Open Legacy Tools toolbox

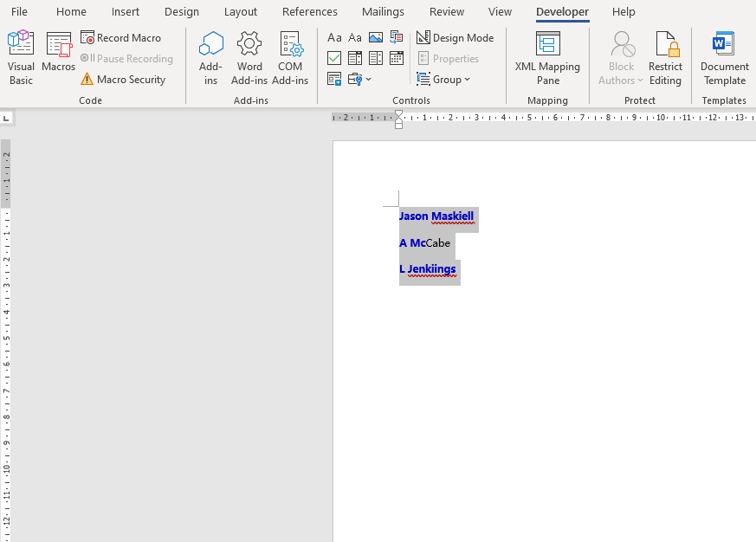pyautogui.click(x=359, y=79)
